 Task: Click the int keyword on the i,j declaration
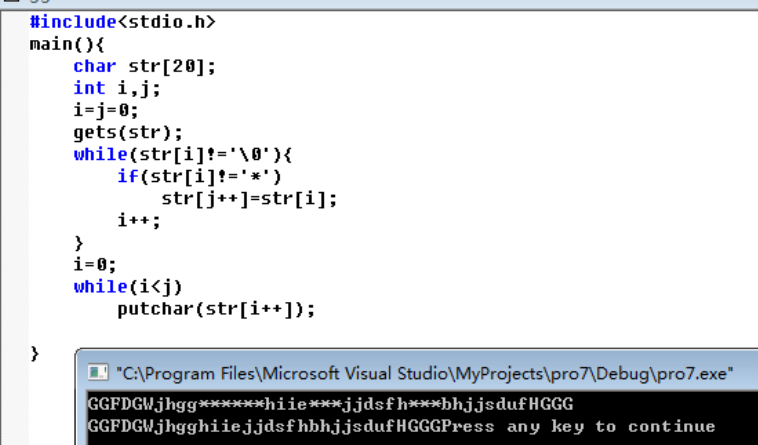tap(89, 88)
